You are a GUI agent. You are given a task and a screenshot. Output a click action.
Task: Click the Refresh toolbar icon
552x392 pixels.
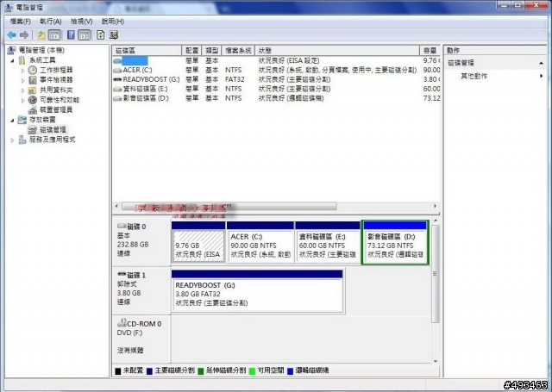(101, 34)
